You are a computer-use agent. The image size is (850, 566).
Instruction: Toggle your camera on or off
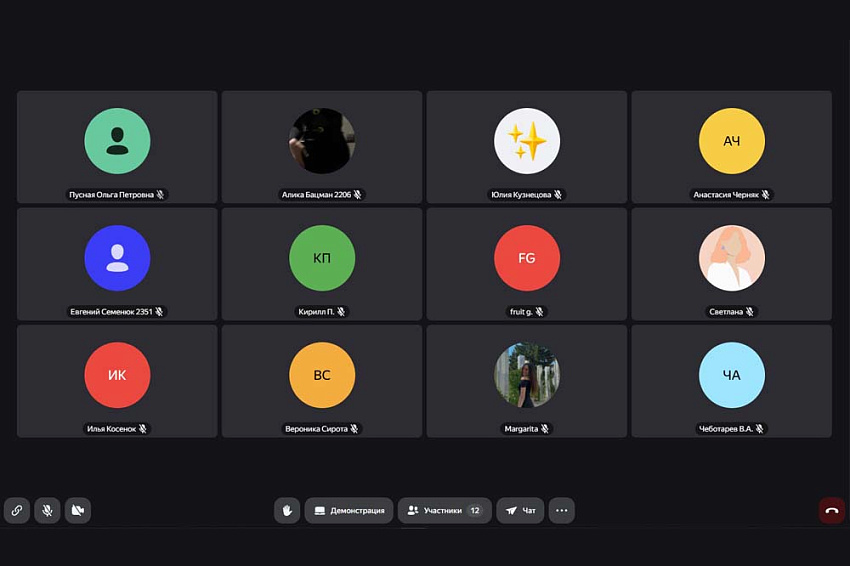pyautogui.click(x=77, y=510)
